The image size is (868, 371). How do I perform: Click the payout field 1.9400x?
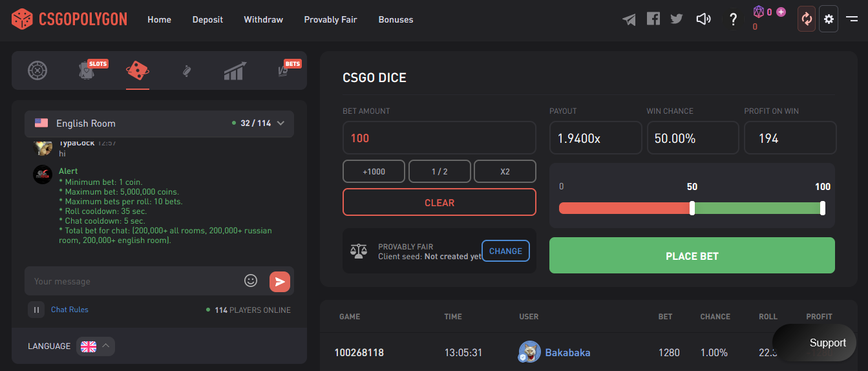595,138
